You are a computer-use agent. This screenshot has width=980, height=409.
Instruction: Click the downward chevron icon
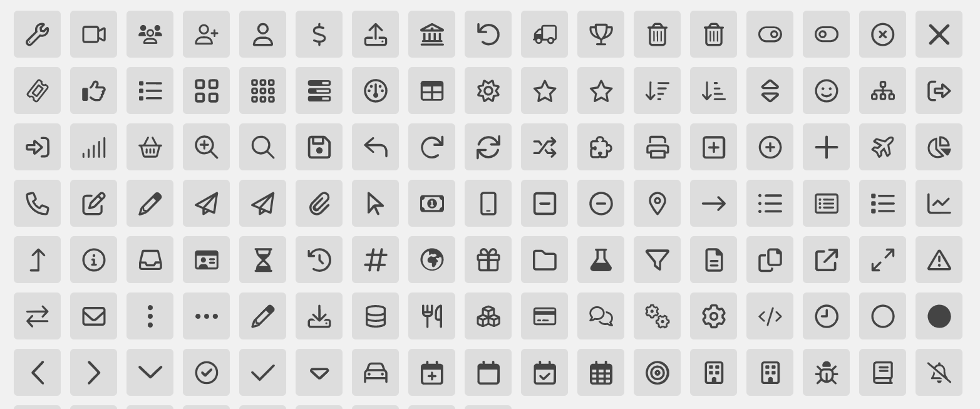click(x=150, y=373)
